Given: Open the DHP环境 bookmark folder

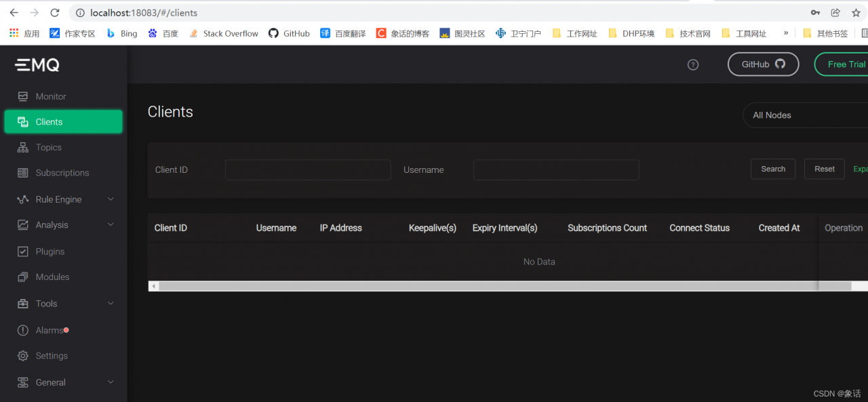Looking at the screenshot, I should [x=631, y=33].
